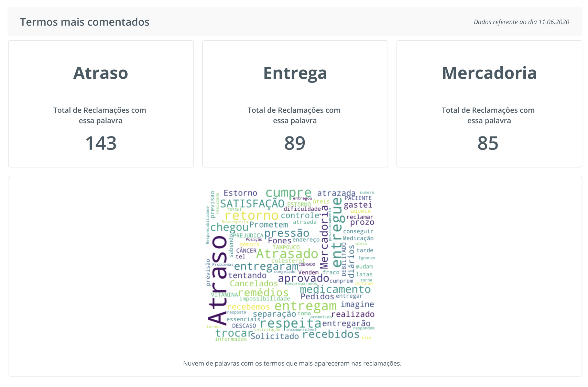588x387 pixels.
Task: Click the word medicamento in the cloud
Action: point(335,289)
